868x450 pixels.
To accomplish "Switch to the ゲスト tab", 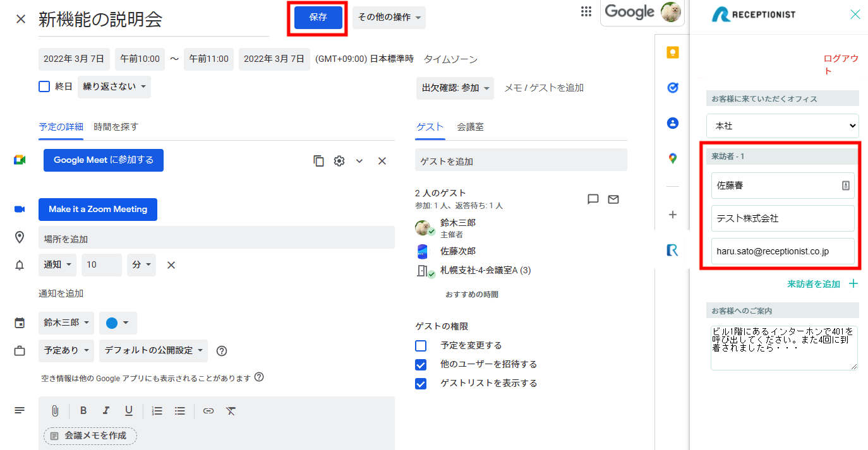I will 430,127.
